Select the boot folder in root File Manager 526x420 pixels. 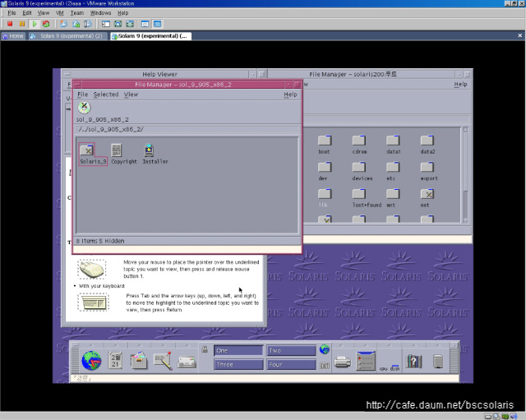tap(325, 145)
